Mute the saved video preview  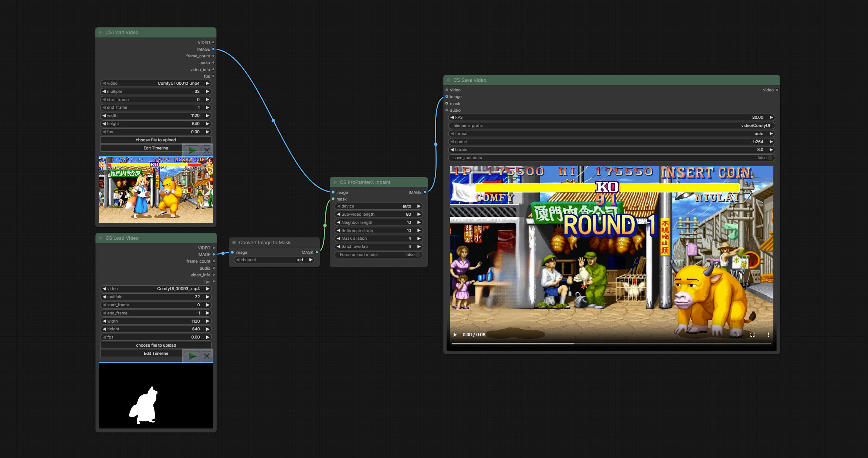(736, 335)
